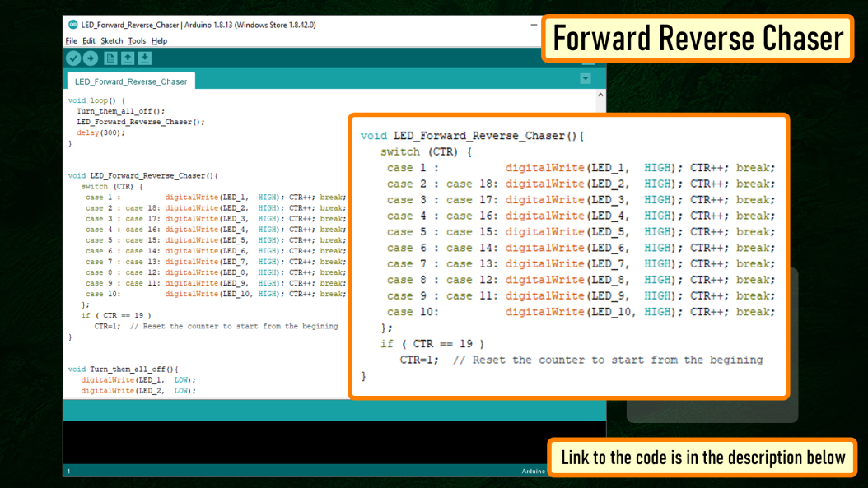Open the Help menu
This screenshot has height=488, width=868.
(x=160, y=41)
